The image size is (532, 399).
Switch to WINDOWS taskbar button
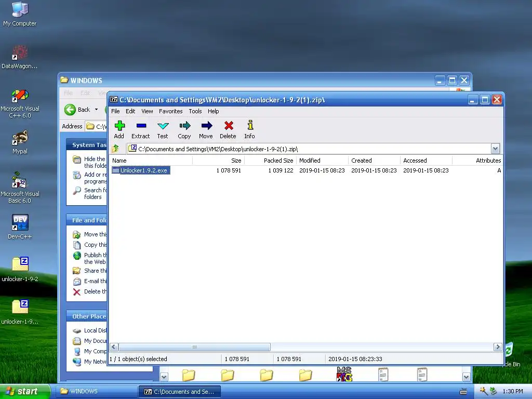(x=96, y=392)
